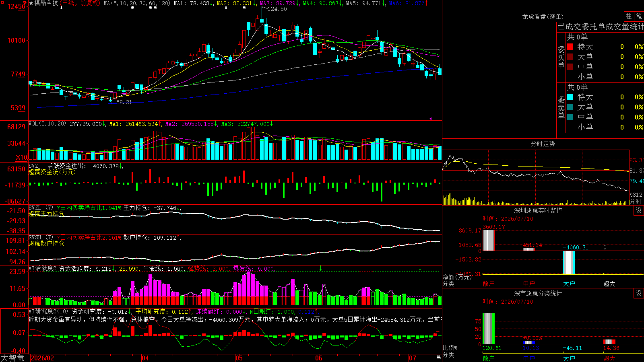
Task: Select 散户 in 深市超赢分类统计 chart
Action: click(x=489, y=358)
